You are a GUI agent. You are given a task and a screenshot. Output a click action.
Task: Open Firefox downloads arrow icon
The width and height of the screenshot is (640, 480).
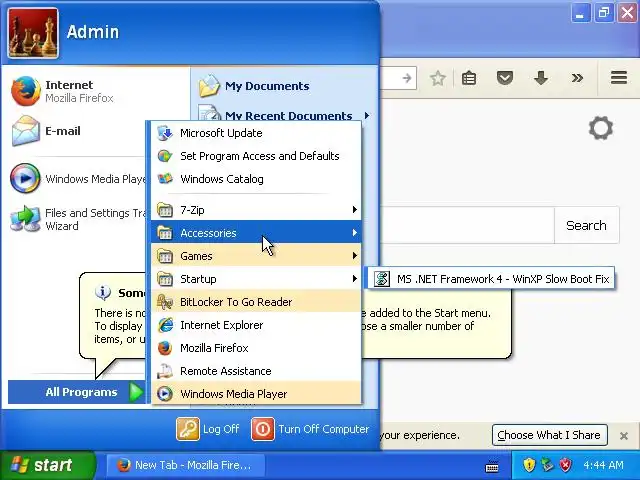point(541,78)
